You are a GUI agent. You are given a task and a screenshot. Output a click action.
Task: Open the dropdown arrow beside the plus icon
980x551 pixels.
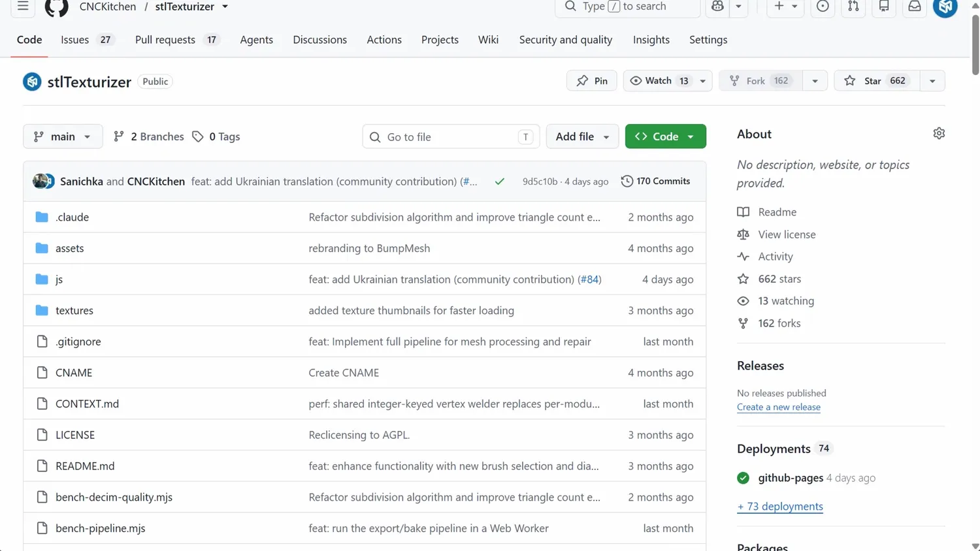794,7
